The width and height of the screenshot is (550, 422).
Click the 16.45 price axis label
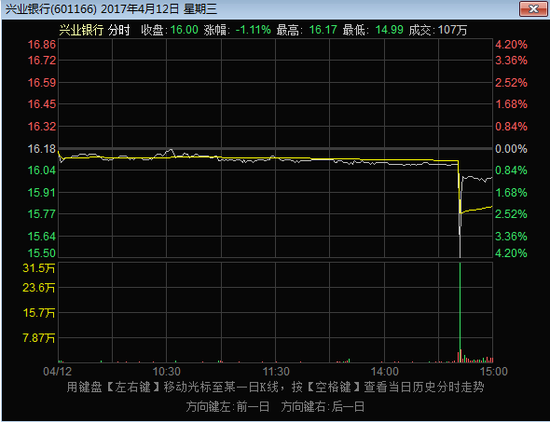click(x=42, y=104)
